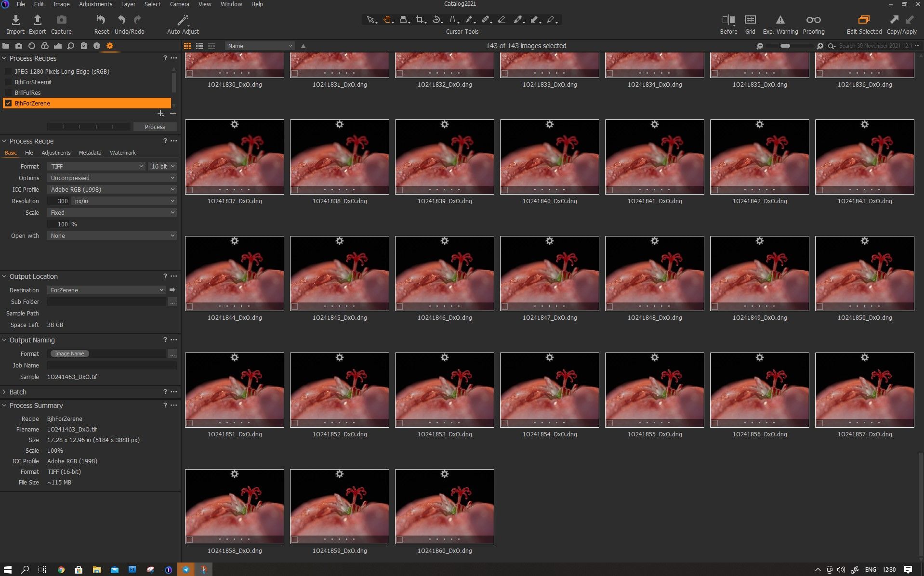This screenshot has width=924, height=576.
Task: Click the Export toolbar icon
Action: (x=37, y=20)
